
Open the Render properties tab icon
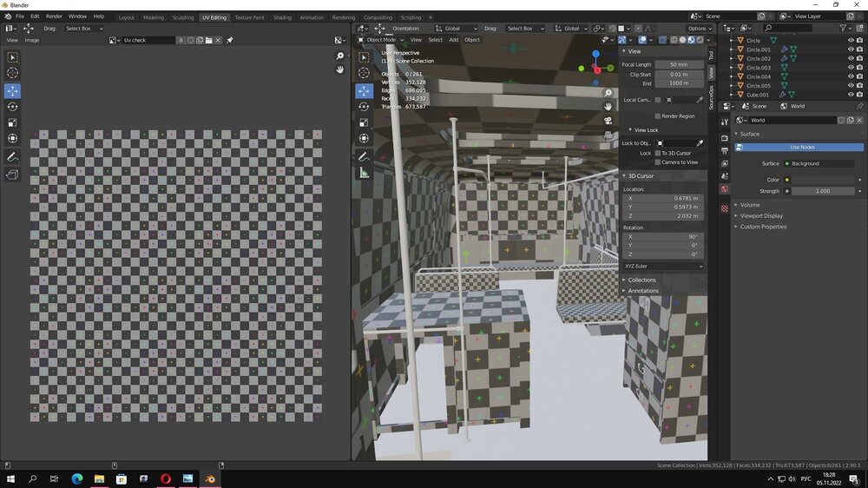(725, 138)
